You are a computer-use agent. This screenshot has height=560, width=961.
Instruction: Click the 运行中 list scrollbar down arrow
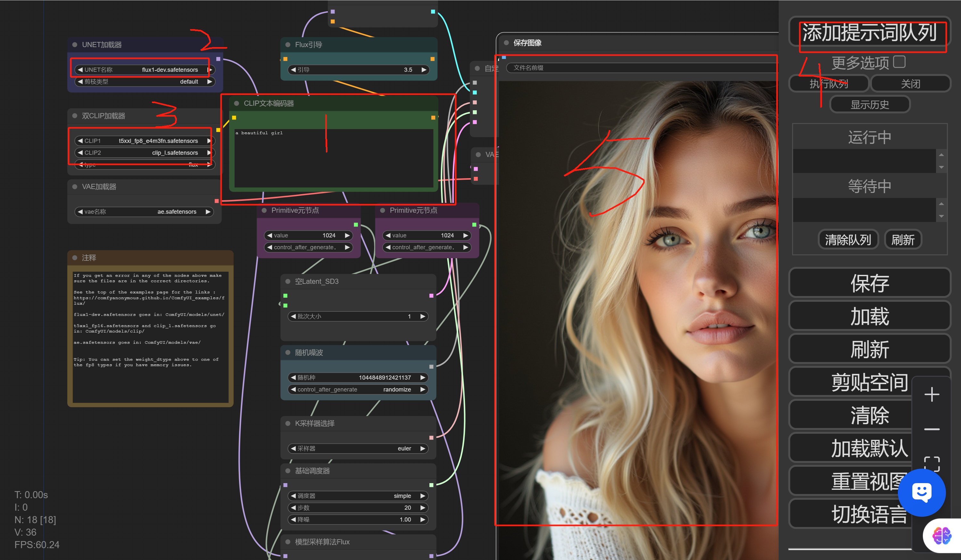pyautogui.click(x=941, y=167)
